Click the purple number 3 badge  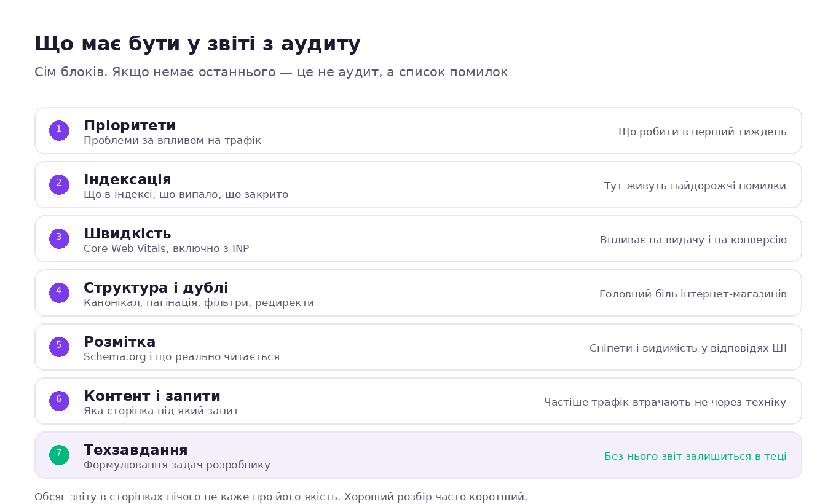(x=59, y=238)
